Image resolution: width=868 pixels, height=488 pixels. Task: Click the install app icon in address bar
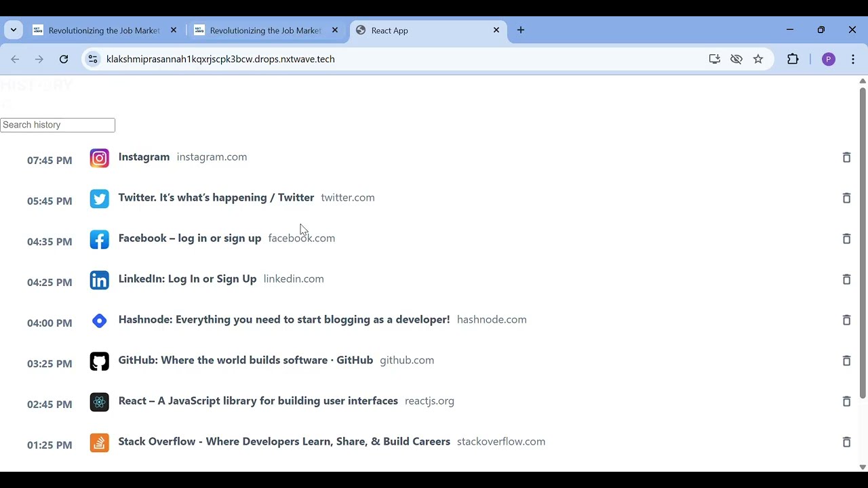pos(714,59)
